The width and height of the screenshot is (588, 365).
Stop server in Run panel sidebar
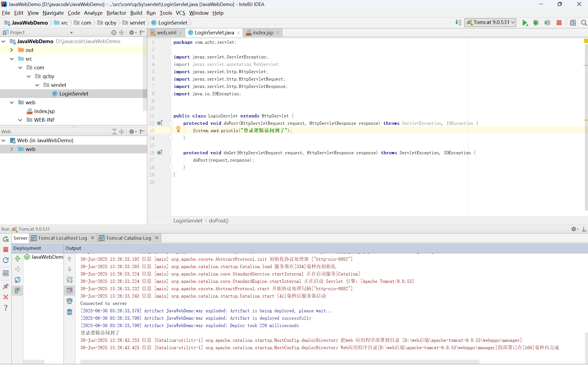[6, 250]
